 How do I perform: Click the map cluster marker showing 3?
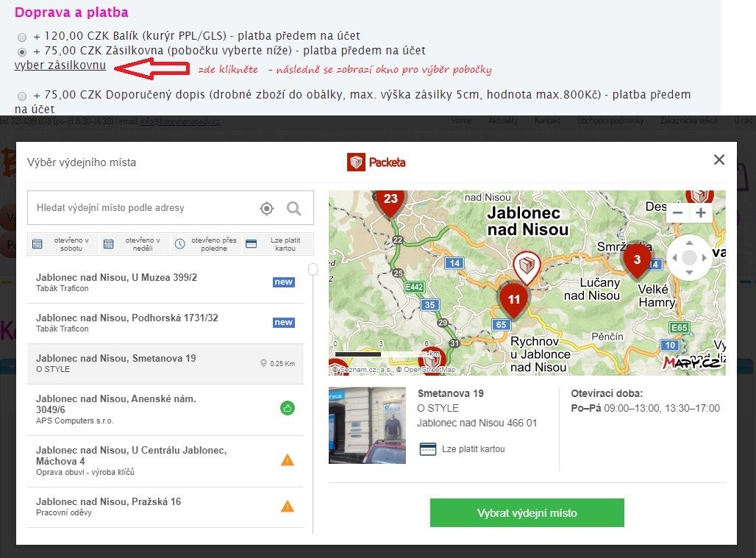tap(637, 260)
